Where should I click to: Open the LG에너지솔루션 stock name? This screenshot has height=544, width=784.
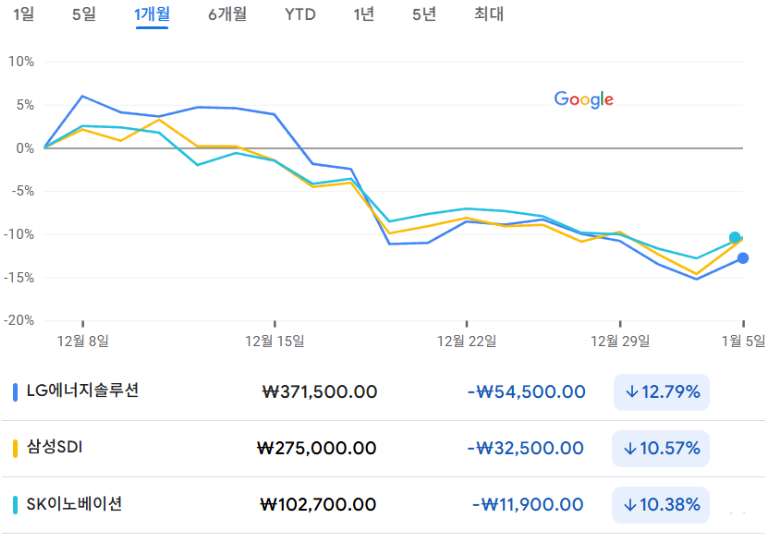pyautogui.click(x=82, y=391)
